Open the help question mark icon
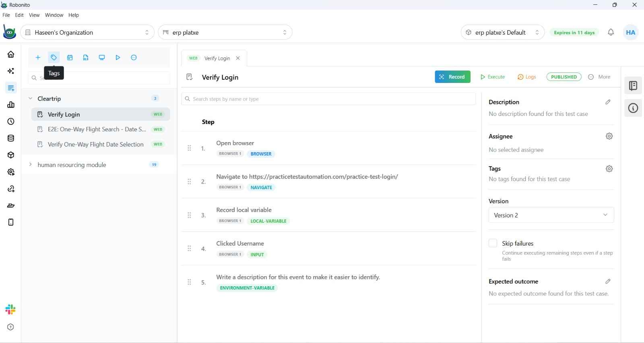The image size is (644, 343). point(10,327)
